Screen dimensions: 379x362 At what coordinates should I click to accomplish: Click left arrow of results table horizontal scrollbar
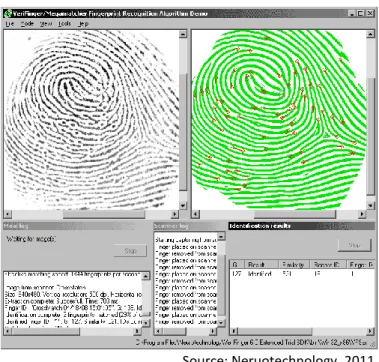coord(234,331)
